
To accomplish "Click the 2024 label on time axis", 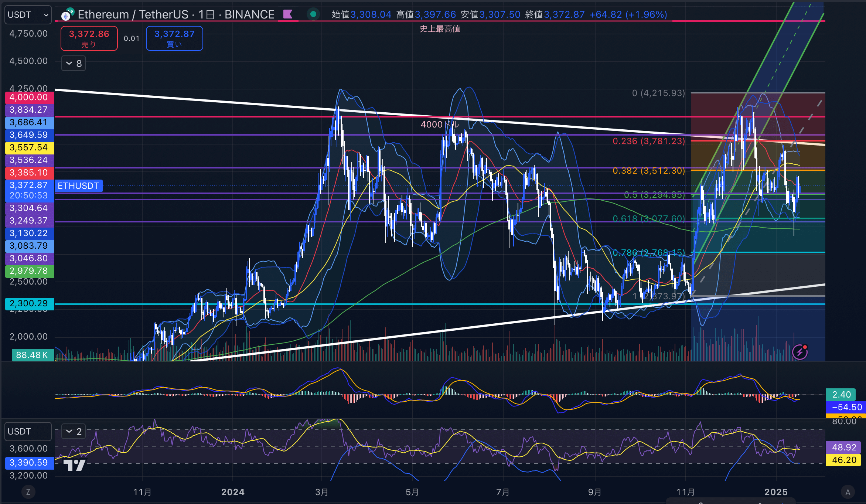I will coord(233,492).
